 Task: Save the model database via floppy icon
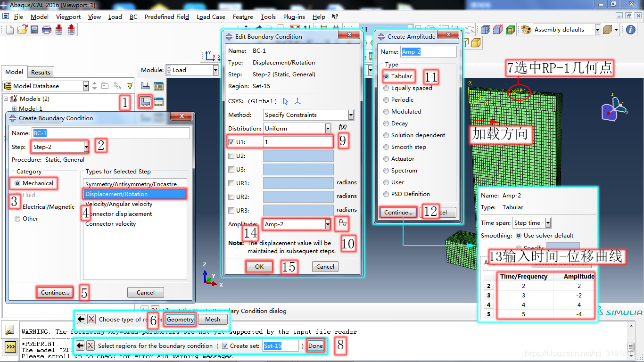(x=34, y=30)
